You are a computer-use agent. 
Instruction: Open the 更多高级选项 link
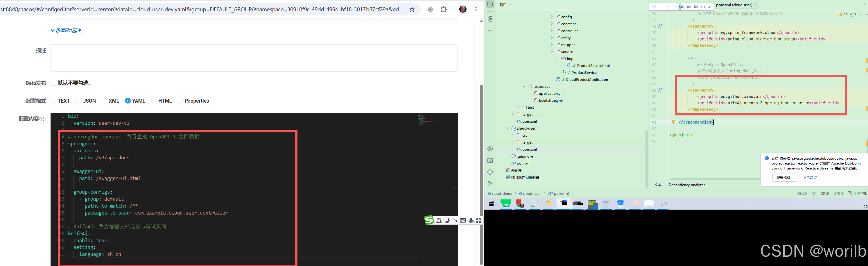click(66, 30)
